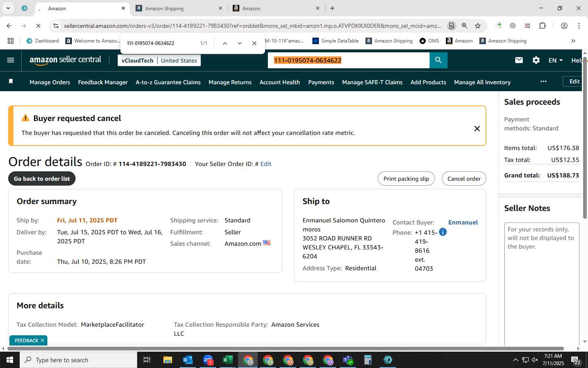Viewport: 588px width, 368px height.
Task: Open Microsoft Teams from the taskbar
Action: tap(348, 360)
